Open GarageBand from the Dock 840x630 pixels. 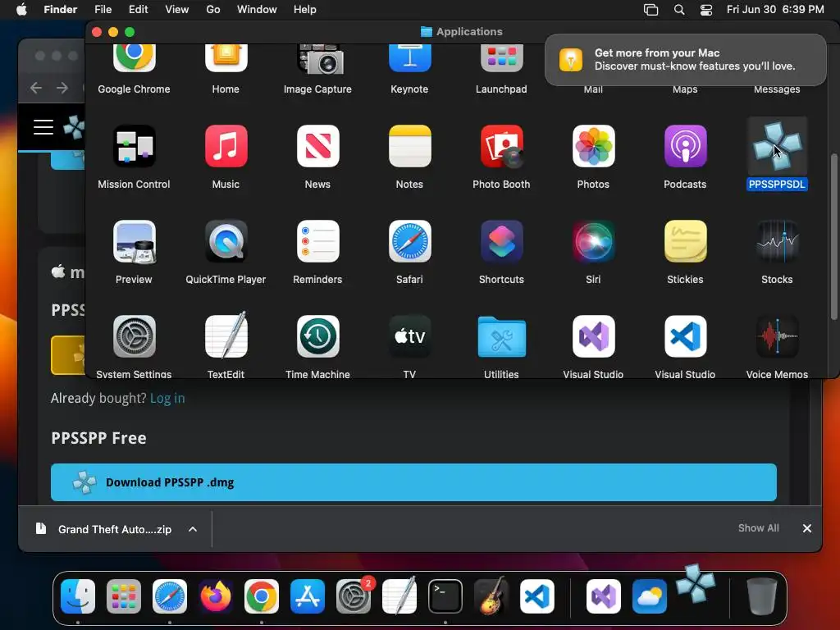pos(491,596)
